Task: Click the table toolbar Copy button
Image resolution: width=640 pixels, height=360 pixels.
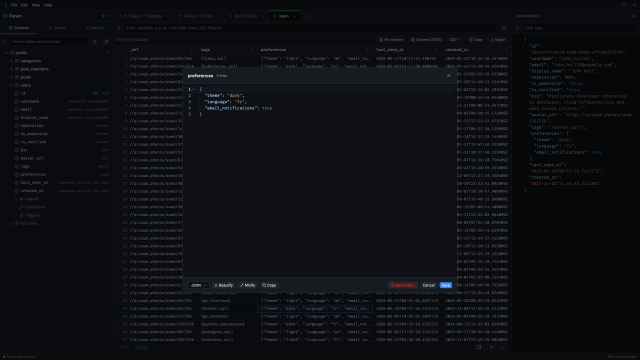Action: point(476,40)
